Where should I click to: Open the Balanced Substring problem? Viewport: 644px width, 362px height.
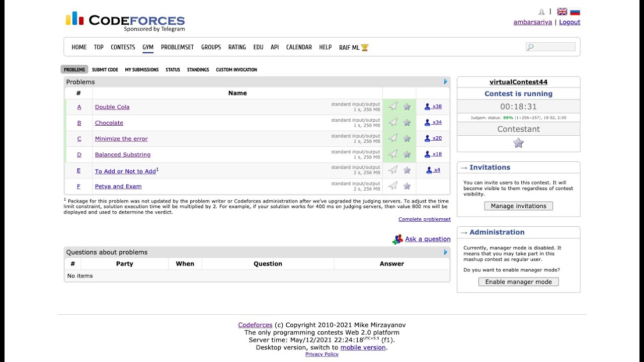click(x=123, y=154)
